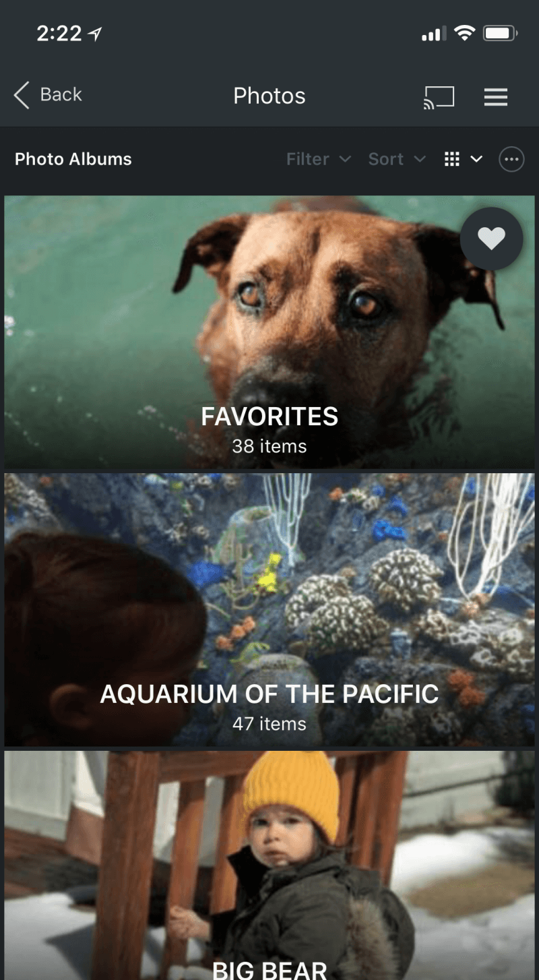The width and height of the screenshot is (539, 980).
Task: Open the Big Bear album
Action: click(269, 865)
